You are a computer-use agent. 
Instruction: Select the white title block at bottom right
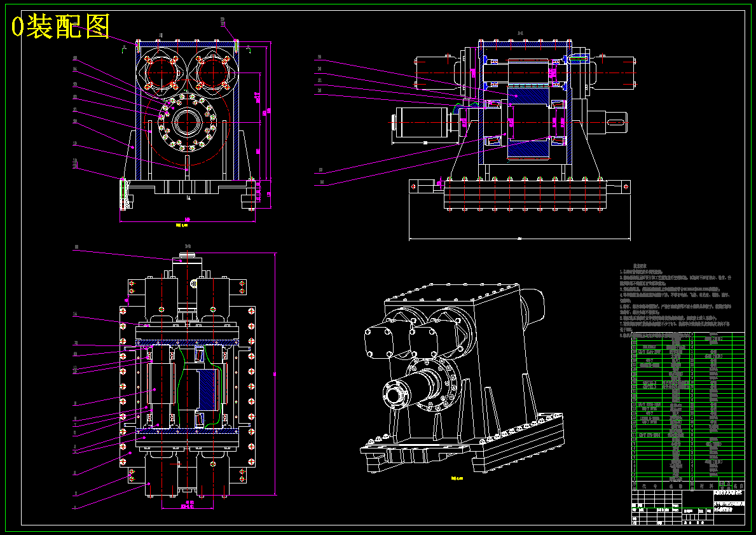(x=688, y=507)
